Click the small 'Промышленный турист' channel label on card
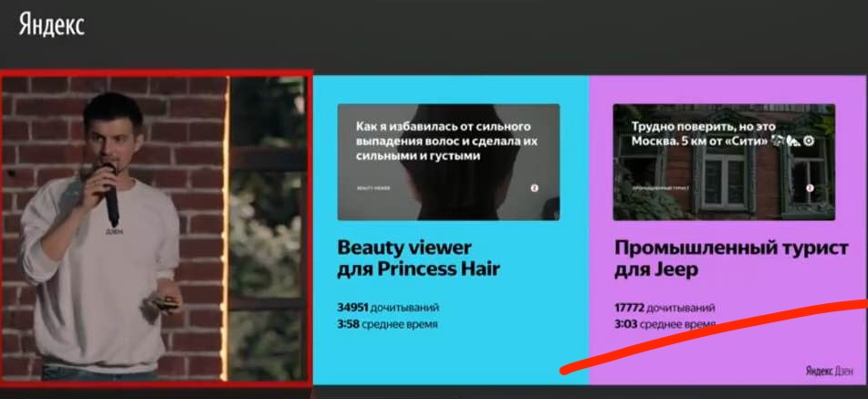Viewport: 868px width, 399px height. (x=661, y=188)
